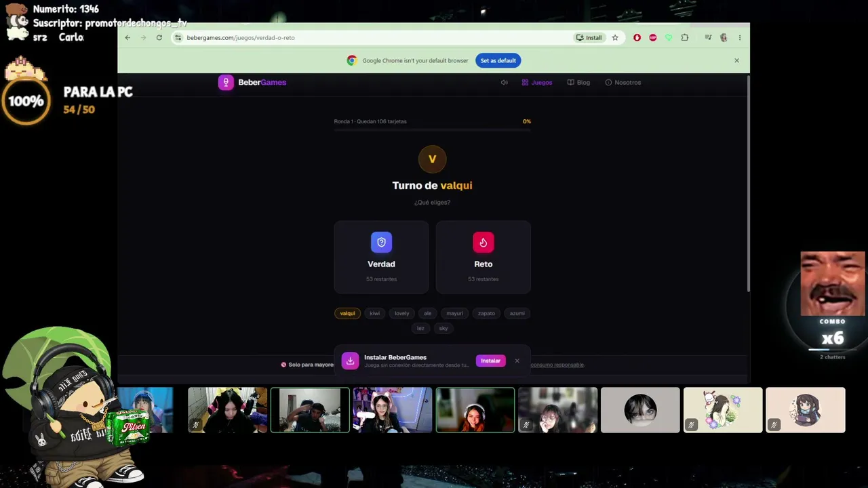The width and height of the screenshot is (868, 488).
Task: Click the anime girl with flowers avatar tile
Action: point(723,410)
